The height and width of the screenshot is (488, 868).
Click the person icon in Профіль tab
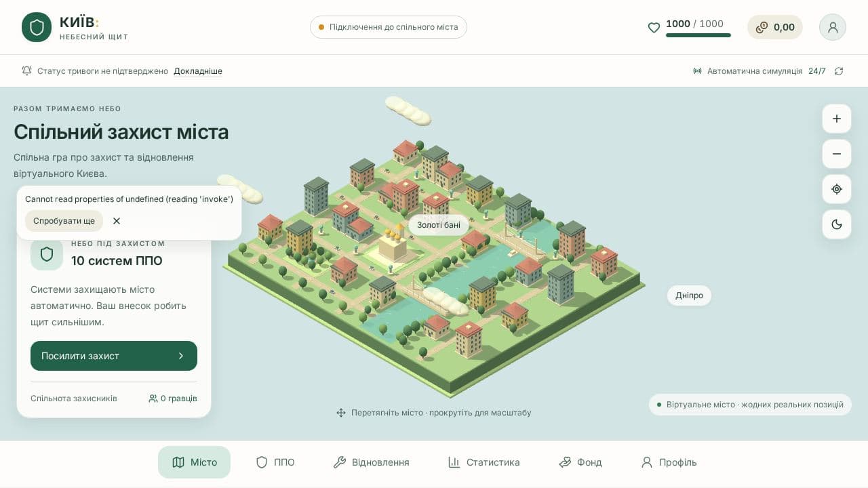click(647, 462)
